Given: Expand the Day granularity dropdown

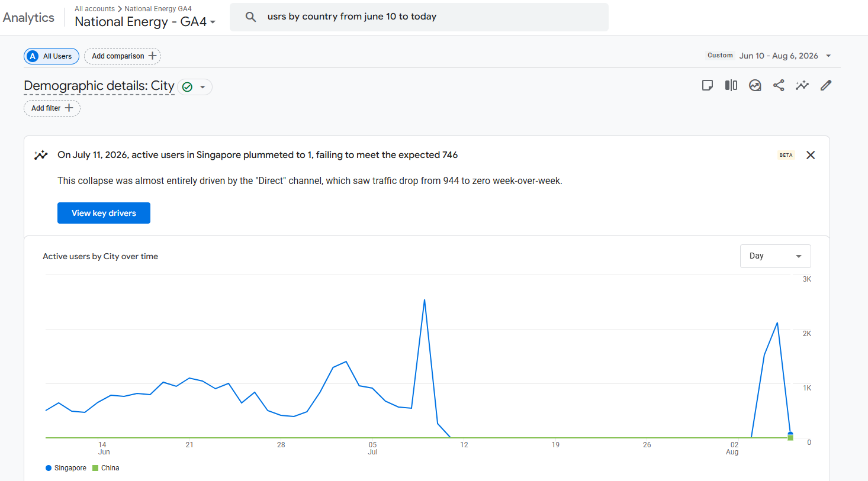Looking at the screenshot, I should coord(775,256).
